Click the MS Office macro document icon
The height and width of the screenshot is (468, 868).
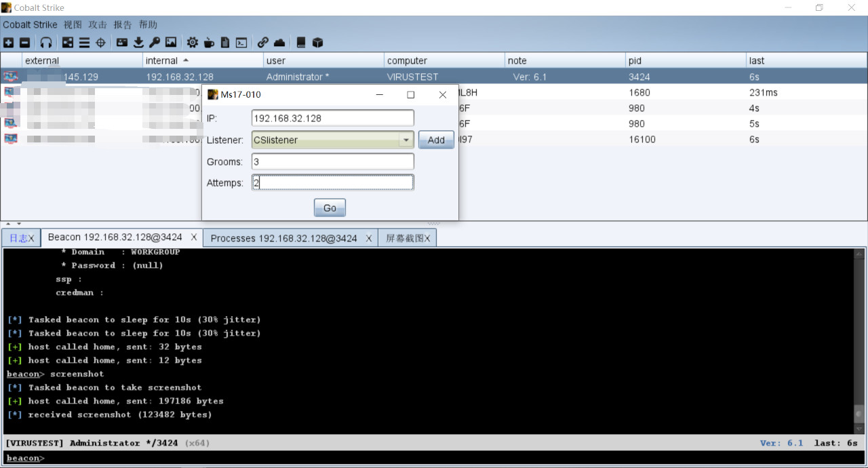coord(225,43)
